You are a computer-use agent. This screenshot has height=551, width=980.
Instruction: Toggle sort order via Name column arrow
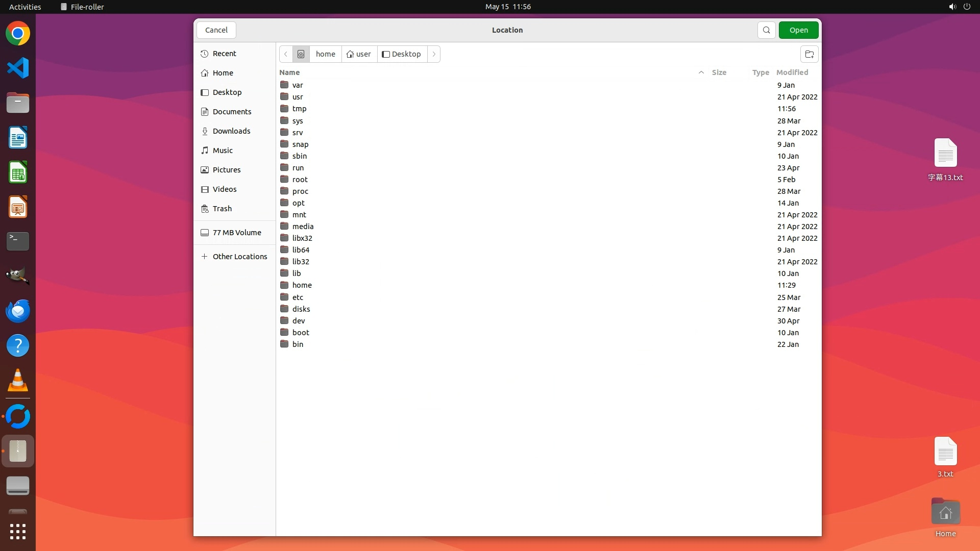[x=701, y=72]
